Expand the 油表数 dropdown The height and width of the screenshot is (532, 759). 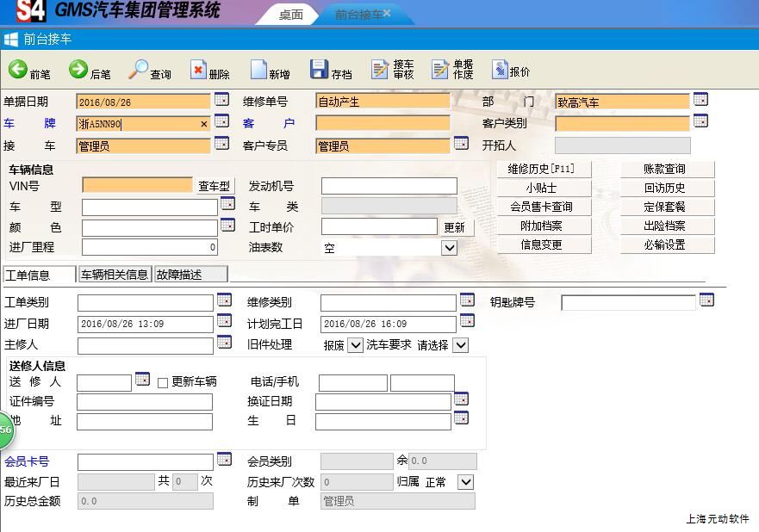(x=449, y=248)
